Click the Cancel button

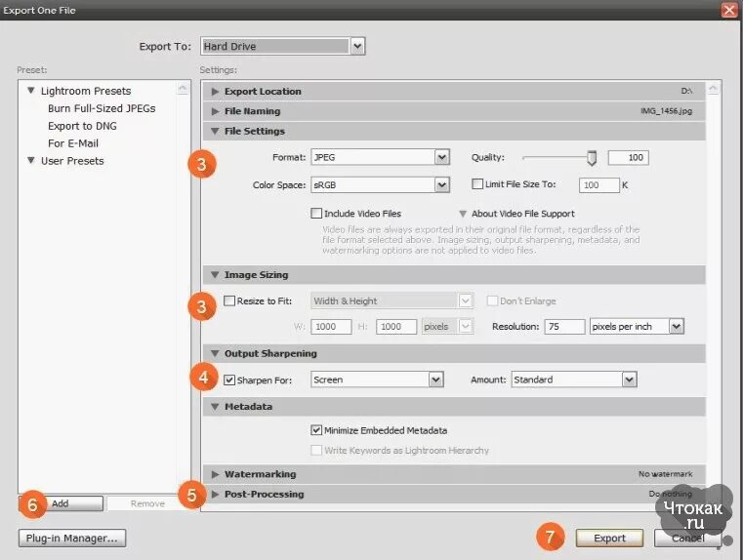(687, 539)
